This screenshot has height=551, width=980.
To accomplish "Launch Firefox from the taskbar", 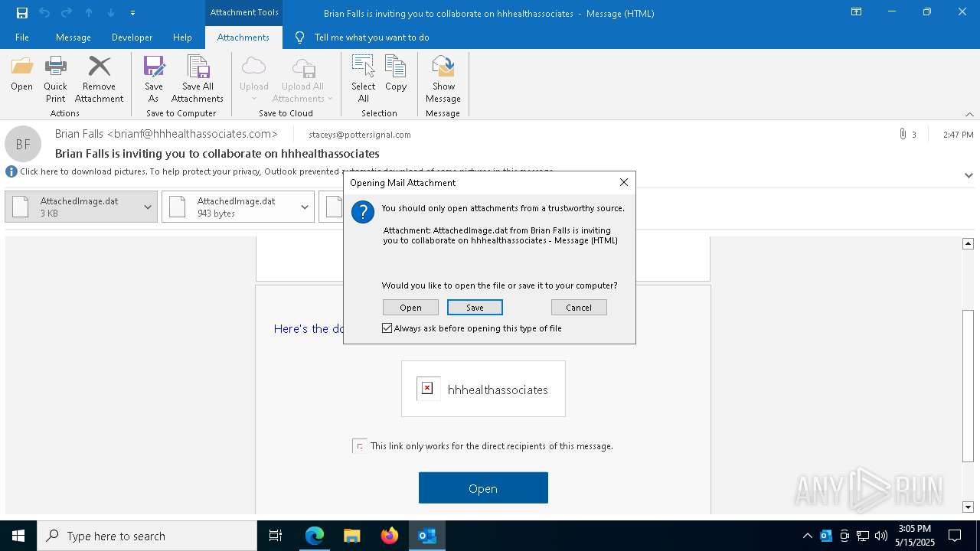I will (x=390, y=536).
